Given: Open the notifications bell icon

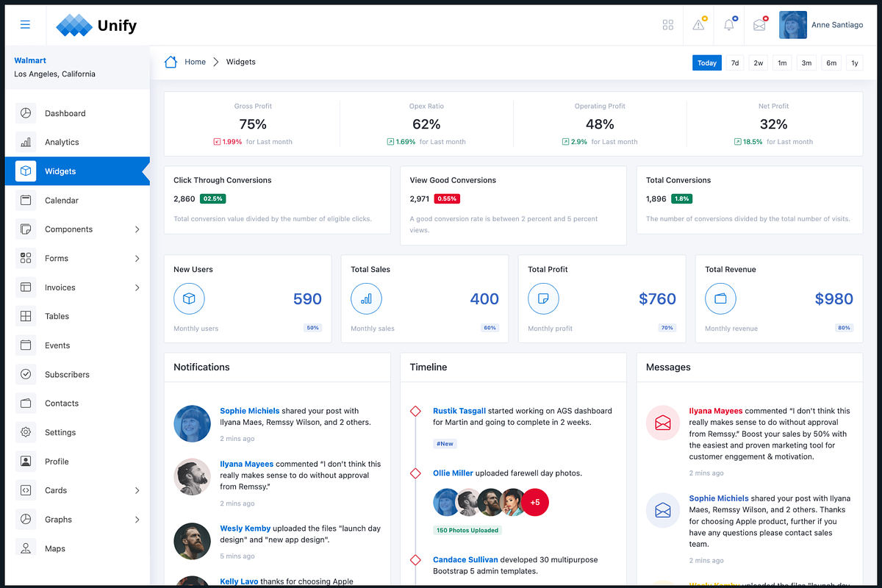Looking at the screenshot, I should 728,24.
